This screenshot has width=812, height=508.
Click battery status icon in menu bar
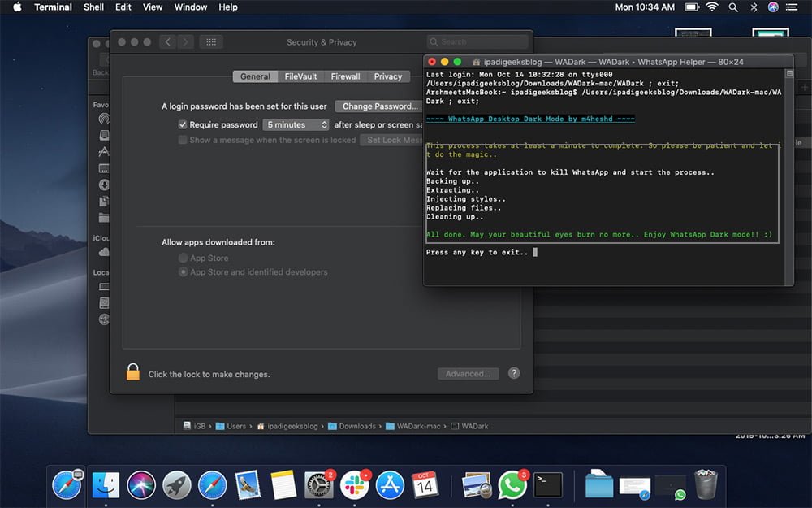[692, 7]
